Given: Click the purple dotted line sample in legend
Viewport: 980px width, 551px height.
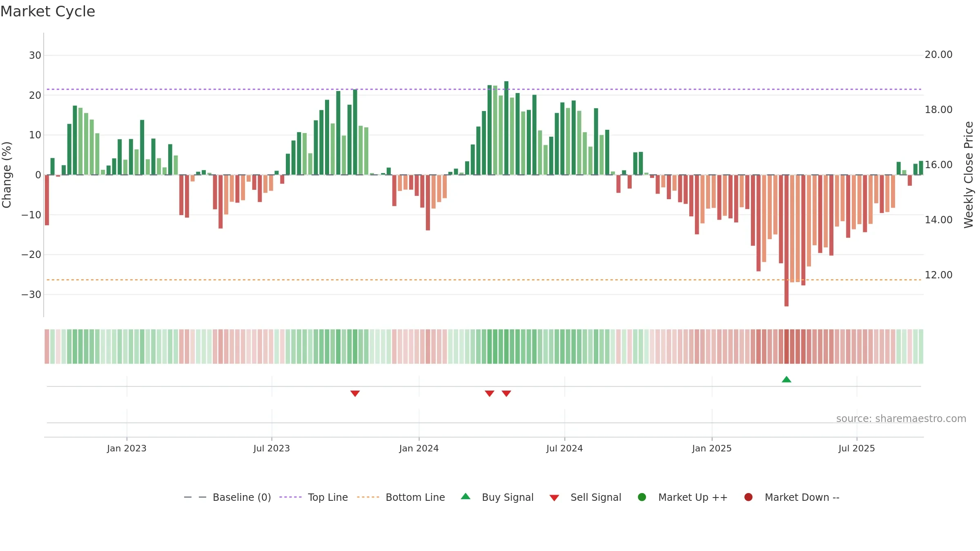Looking at the screenshot, I should pyautogui.click(x=290, y=497).
